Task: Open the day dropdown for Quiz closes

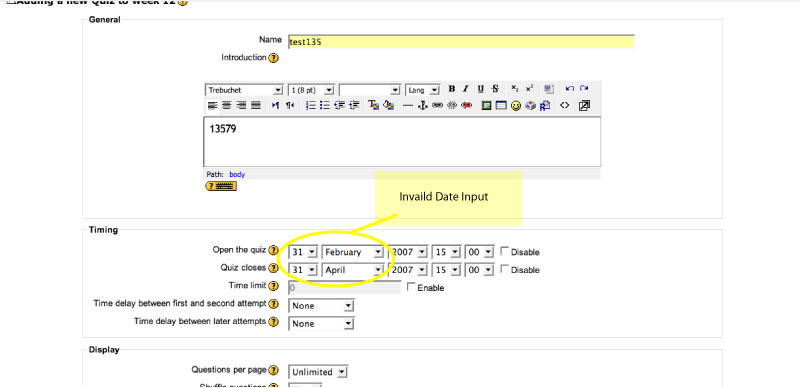Action: [303, 270]
